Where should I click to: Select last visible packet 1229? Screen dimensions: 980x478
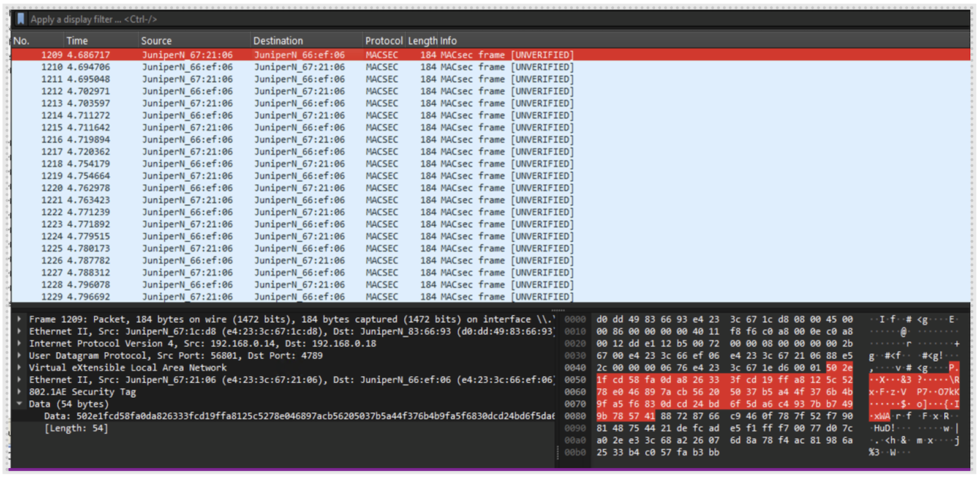[x=491, y=297]
